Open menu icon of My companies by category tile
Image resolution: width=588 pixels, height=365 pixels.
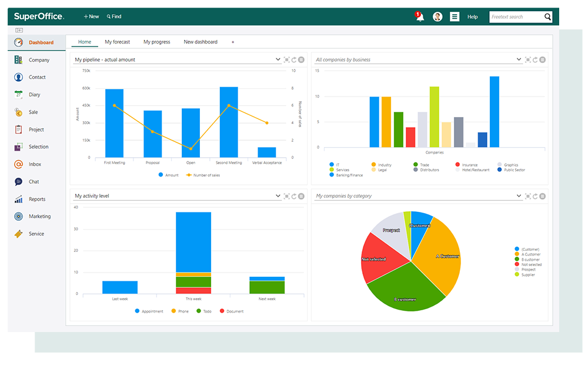(x=542, y=196)
